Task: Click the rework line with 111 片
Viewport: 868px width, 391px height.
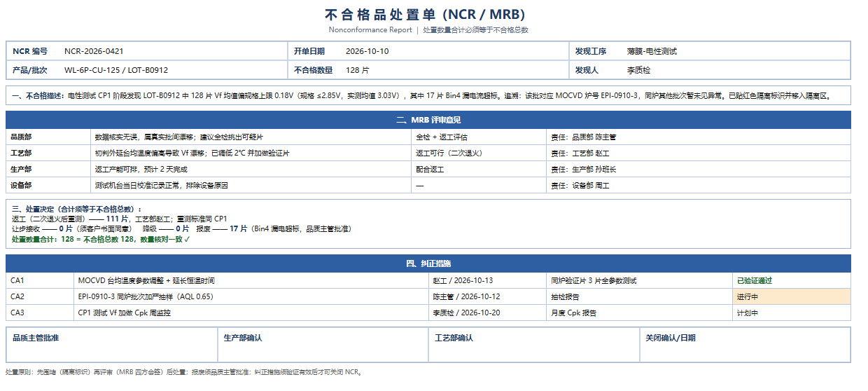Action: coord(120,219)
